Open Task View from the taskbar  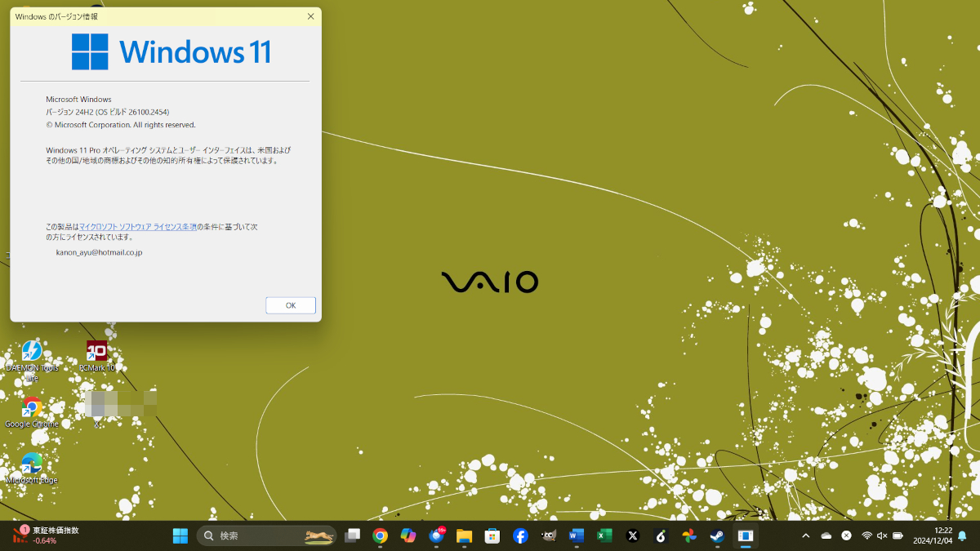(352, 536)
